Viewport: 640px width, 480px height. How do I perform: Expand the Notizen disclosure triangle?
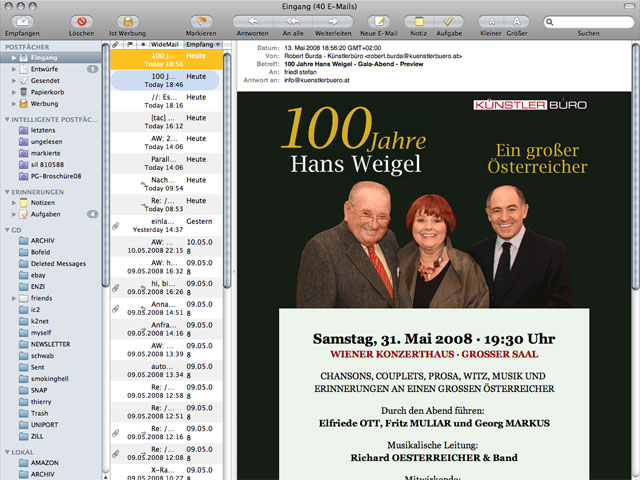[x=14, y=203]
